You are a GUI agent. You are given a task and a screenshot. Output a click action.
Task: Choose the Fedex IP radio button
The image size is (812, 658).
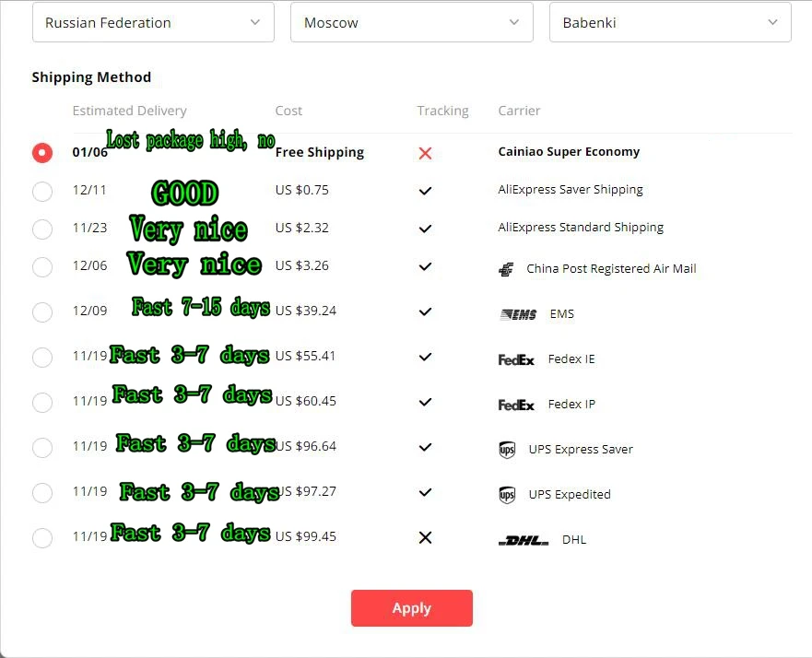42,402
